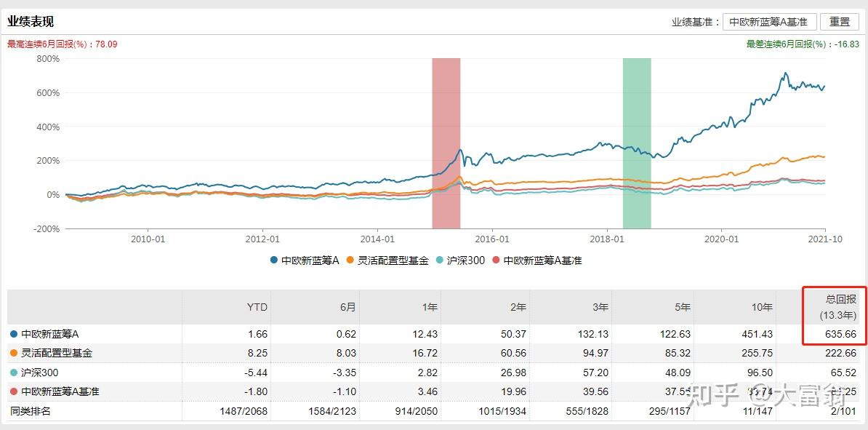
Task: Select the 6月 column header
Action: coord(348,307)
